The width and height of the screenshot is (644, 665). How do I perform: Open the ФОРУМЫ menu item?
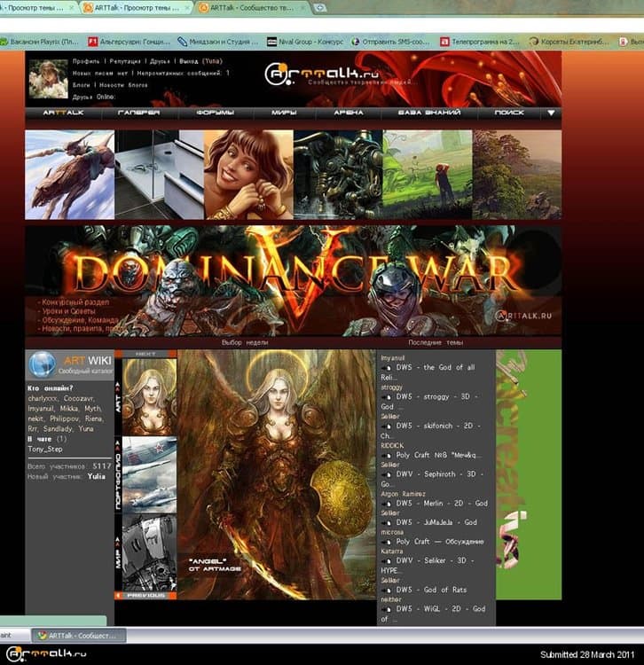(x=215, y=113)
